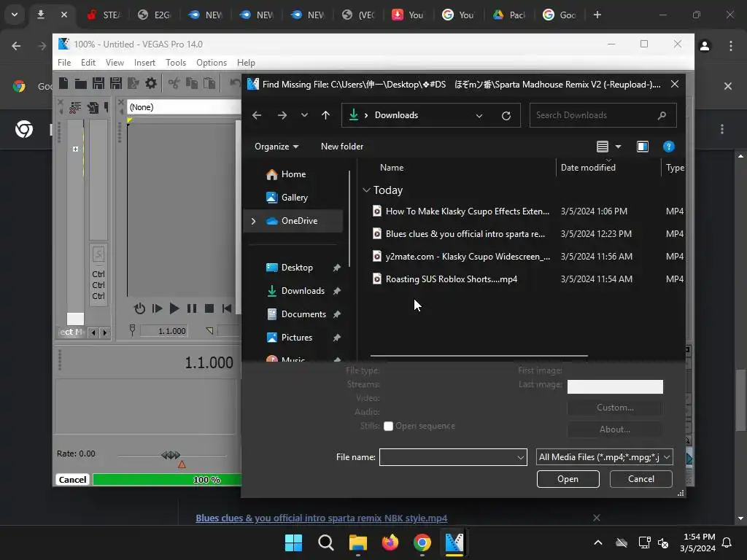The width and height of the screenshot is (747, 560).
Task: Click remove unused media icon with red X
Action: point(75,108)
